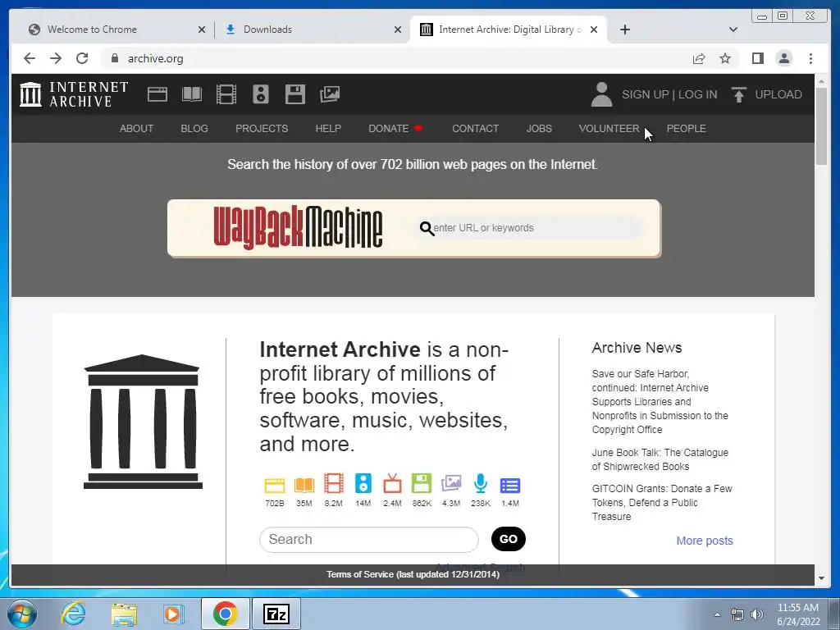Image resolution: width=840 pixels, height=630 pixels.
Task: Toggle Chrome side panel icon
Action: tap(757, 58)
